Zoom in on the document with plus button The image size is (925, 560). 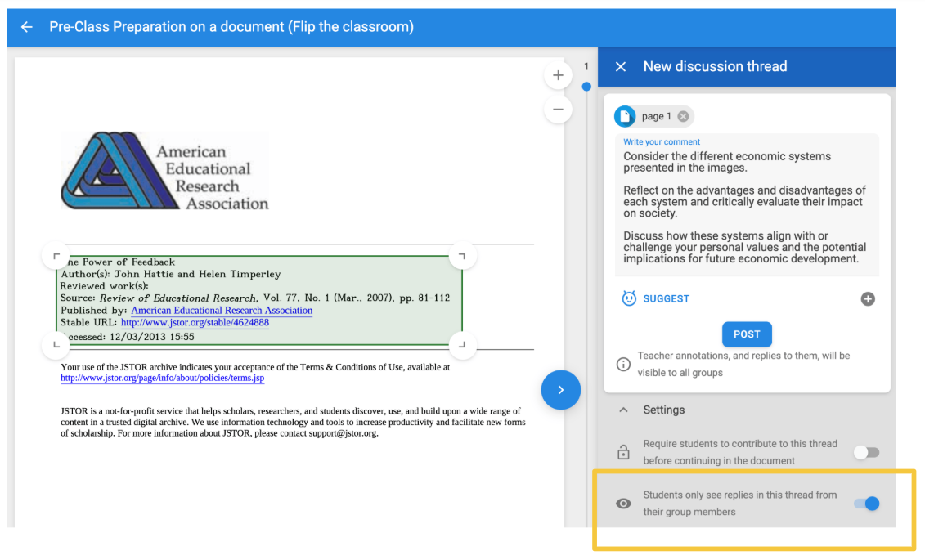pos(558,75)
